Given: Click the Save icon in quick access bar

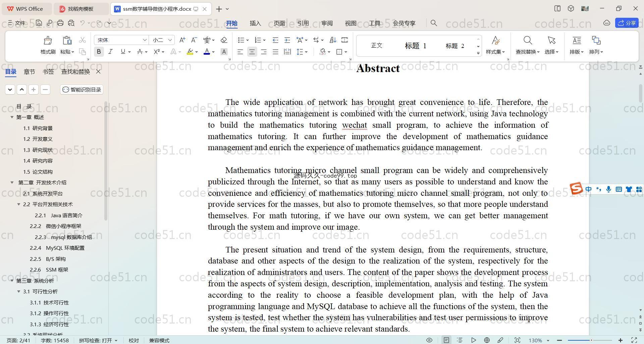Looking at the screenshot, I should (x=39, y=23).
